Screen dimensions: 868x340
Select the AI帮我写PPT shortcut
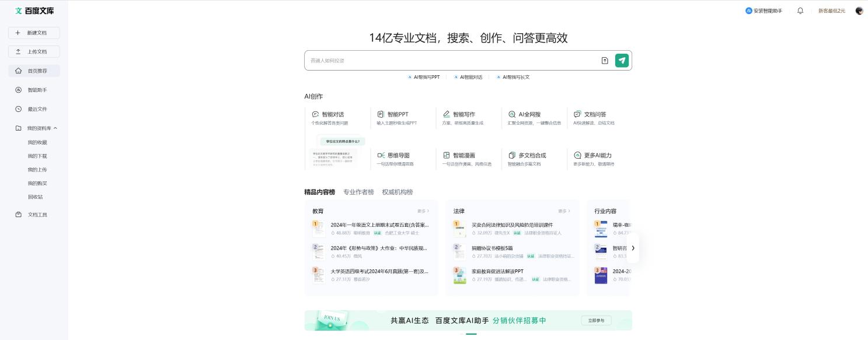click(424, 77)
